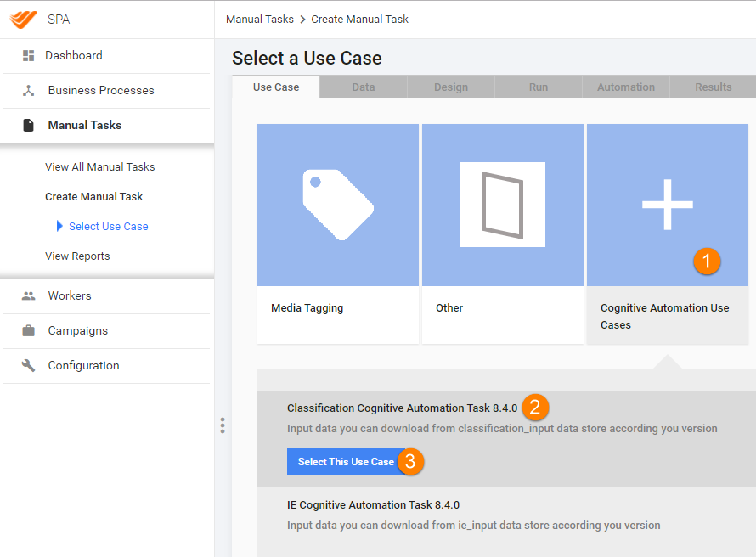Choose the Other card label
This screenshot has width=756, height=557.
[x=449, y=308]
